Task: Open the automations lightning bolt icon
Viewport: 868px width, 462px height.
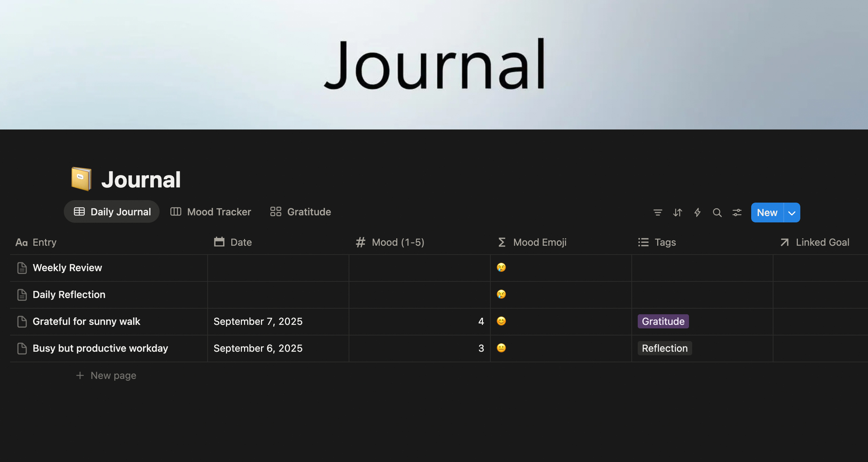Action: coord(697,213)
